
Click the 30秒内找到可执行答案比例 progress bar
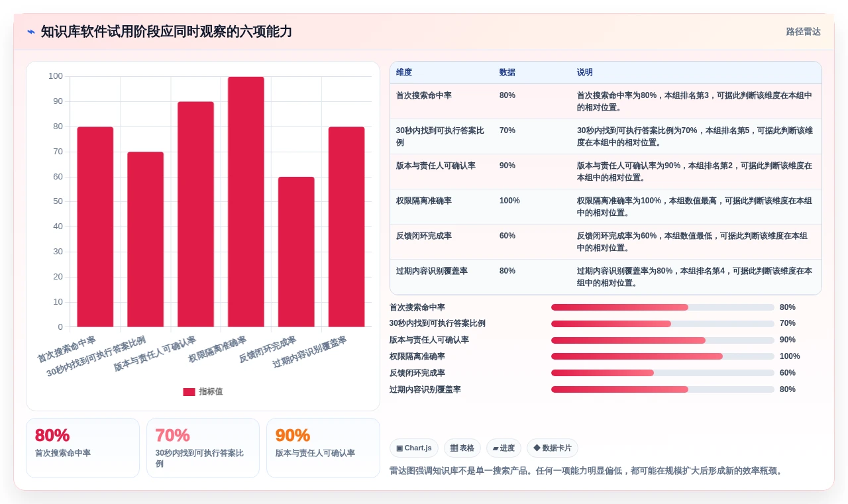(x=662, y=324)
